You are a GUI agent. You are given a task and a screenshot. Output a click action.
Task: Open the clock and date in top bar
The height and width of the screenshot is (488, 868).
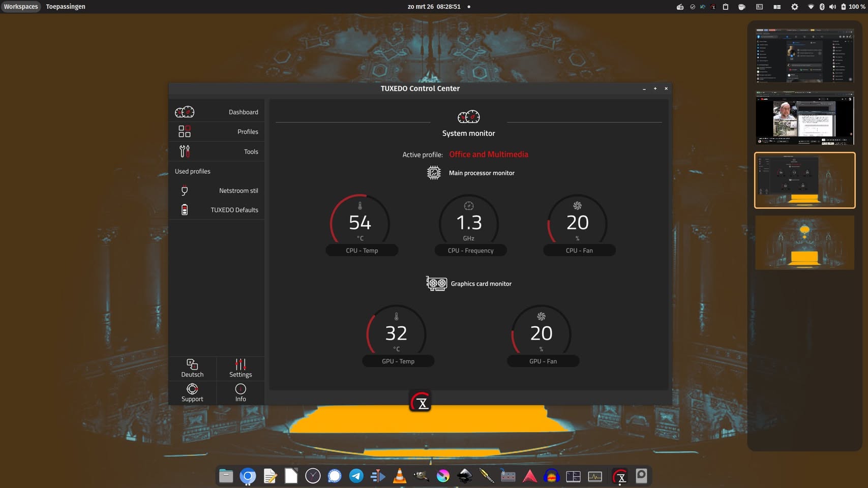click(x=434, y=7)
